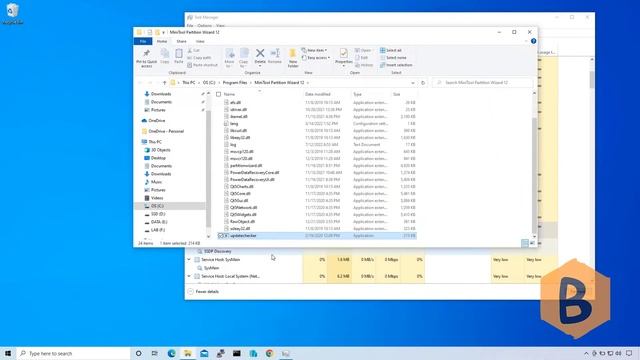
Task: Select Music in navigation pane
Action: 156,182
